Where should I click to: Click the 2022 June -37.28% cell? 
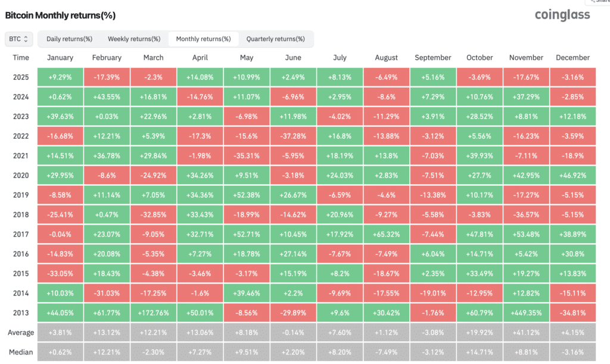point(293,136)
